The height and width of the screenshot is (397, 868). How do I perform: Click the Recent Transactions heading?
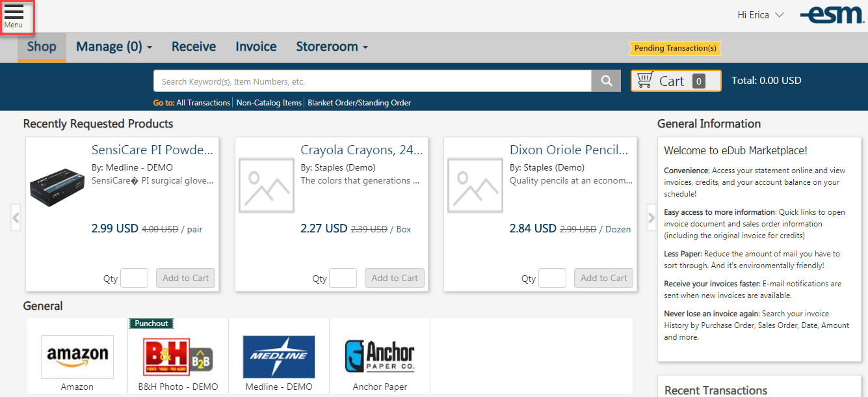(716, 390)
